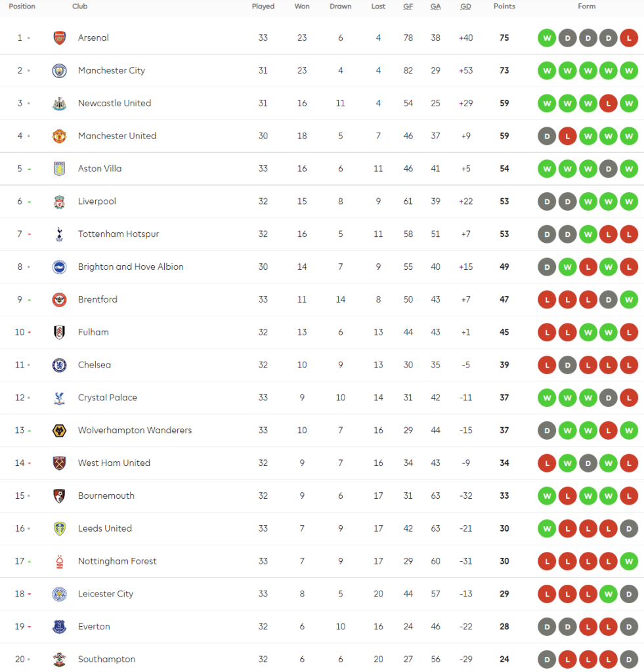The image size is (644, 672).
Task: Click the GD column header
Action: [465, 7]
